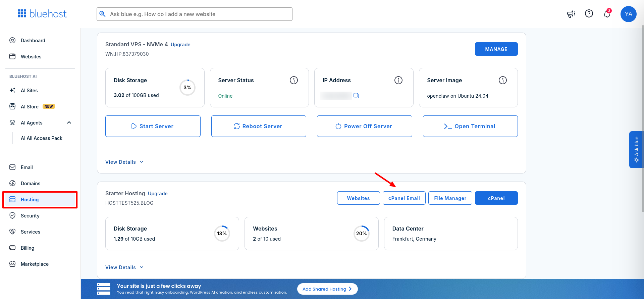The image size is (644, 299).
Task: Click the WN.HP.837379030 server ID text
Action: (x=127, y=54)
